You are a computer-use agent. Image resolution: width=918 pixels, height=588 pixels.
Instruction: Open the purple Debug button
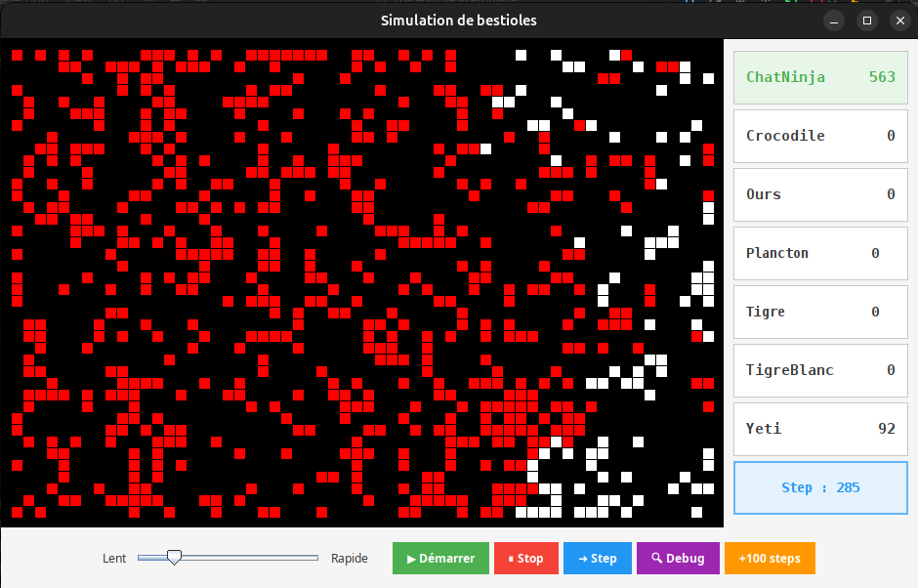coord(678,559)
